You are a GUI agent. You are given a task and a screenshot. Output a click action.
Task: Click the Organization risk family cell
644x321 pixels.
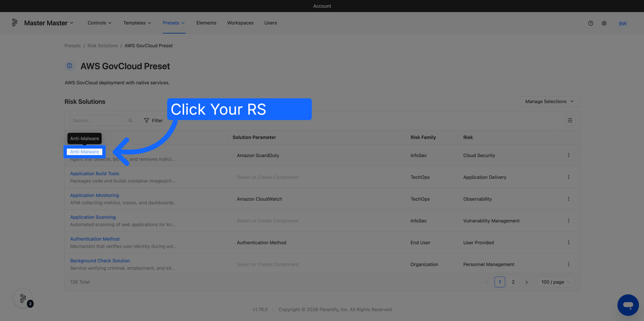pos(424,264)
